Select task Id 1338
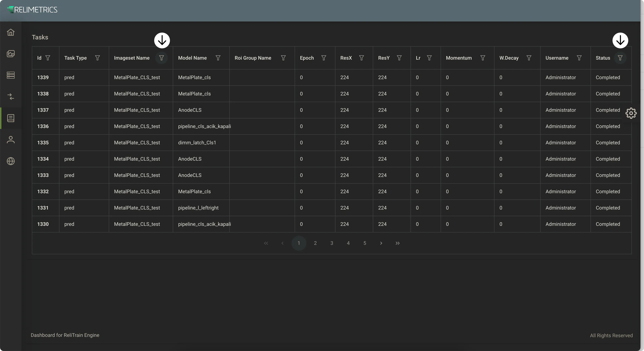 pyautogui.click(x=43, y=94)
